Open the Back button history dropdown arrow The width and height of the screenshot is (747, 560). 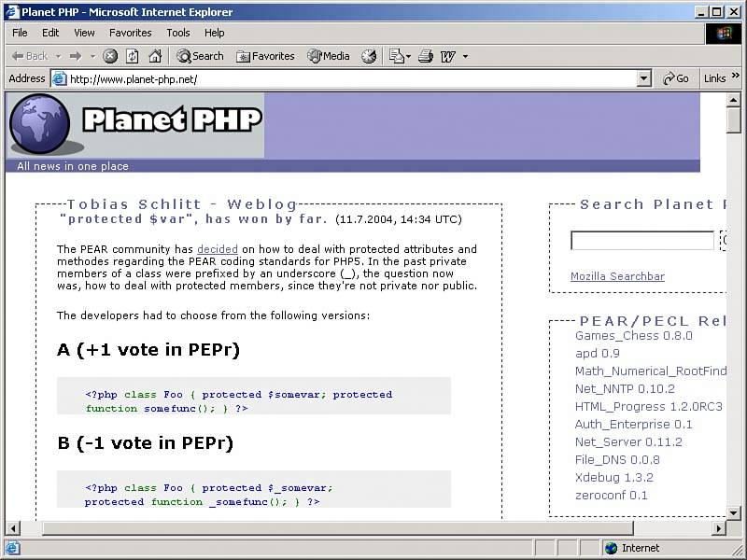(x=58, y=56)
